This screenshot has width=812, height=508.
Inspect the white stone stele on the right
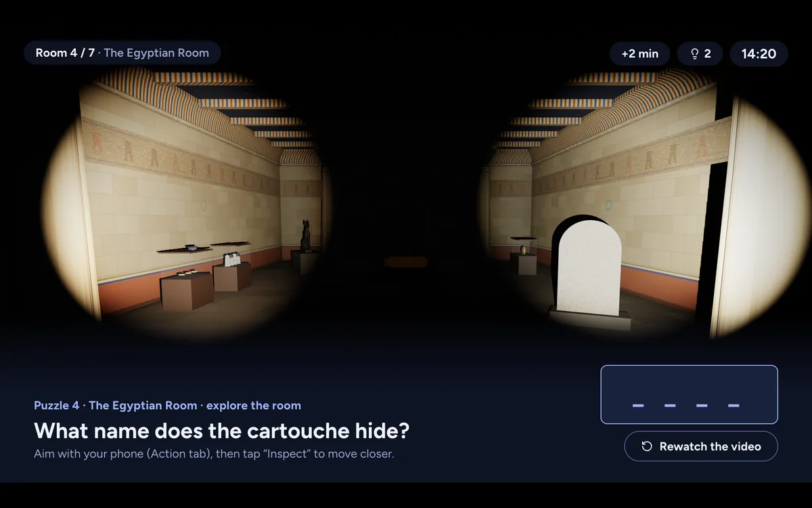[588, 269]
